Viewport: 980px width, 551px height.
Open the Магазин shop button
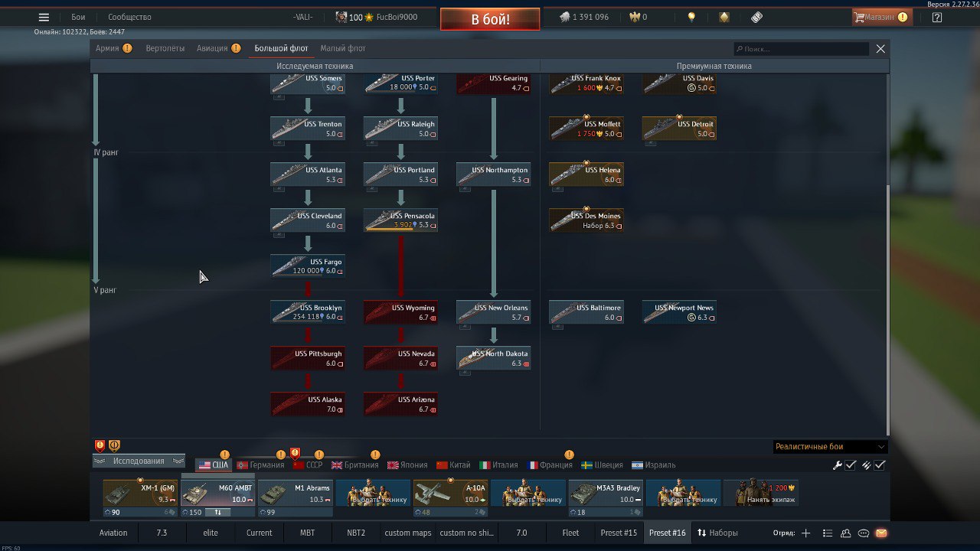882,17
